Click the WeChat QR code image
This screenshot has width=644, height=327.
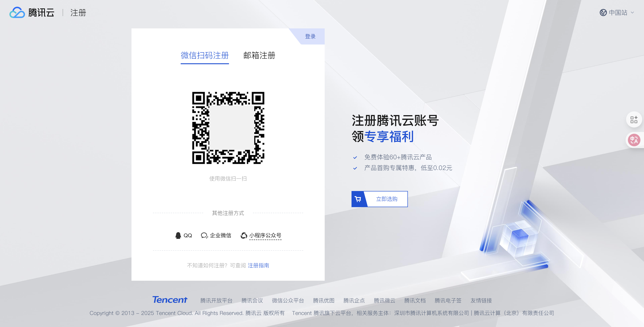point(228,128)
